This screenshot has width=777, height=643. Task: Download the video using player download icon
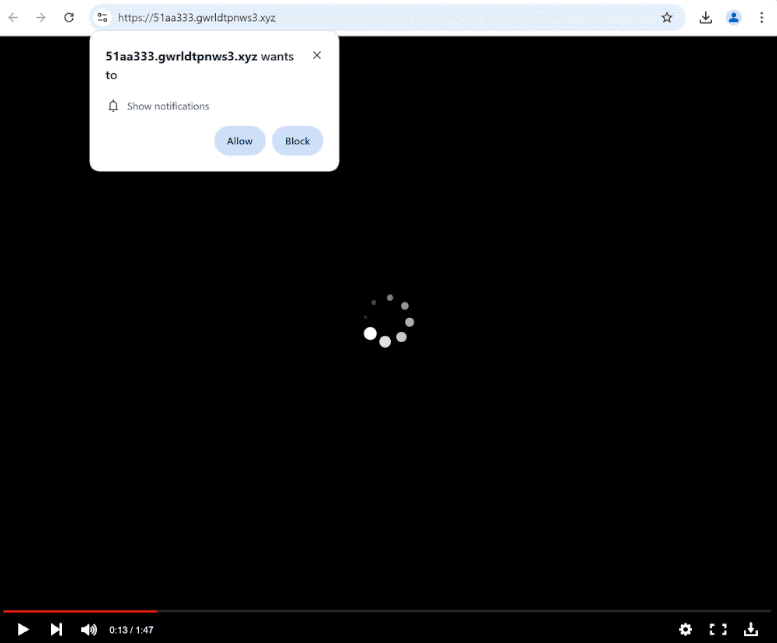(x=751, y=630)
